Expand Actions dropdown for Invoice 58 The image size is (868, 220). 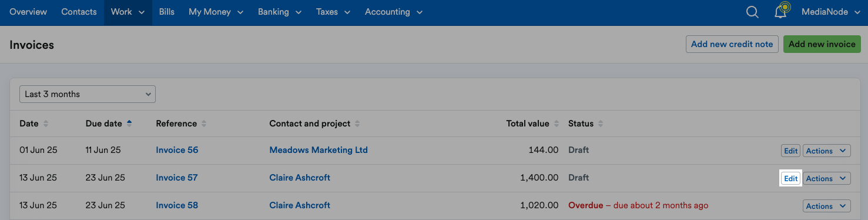tap(826, 206)
